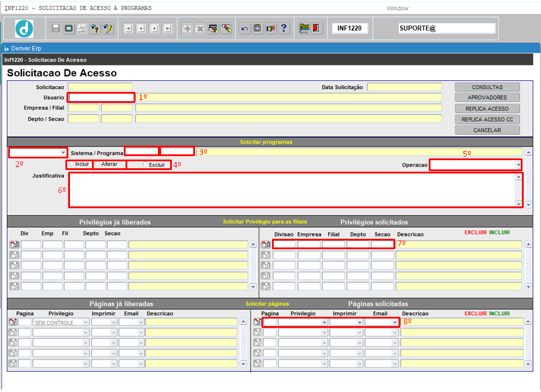The width and height of the screenshot is (541, 392).
Task: Open the Menu toolbar icon
Action: point(304,28)
